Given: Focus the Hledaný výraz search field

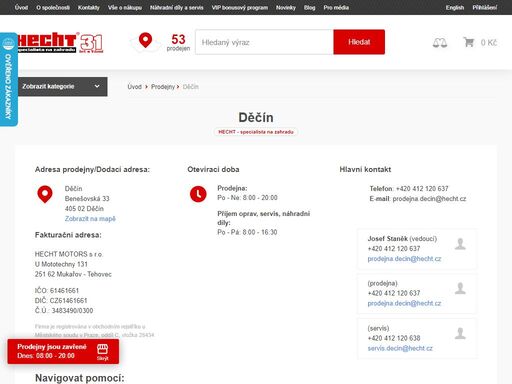Looking at the screenshot, I should click(264, 42).
